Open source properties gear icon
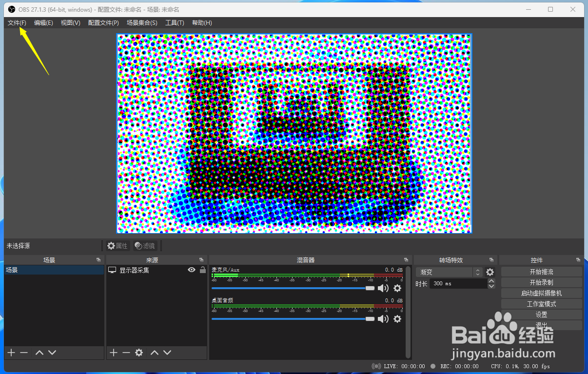The image size is (588, 374). coord(139,353)
